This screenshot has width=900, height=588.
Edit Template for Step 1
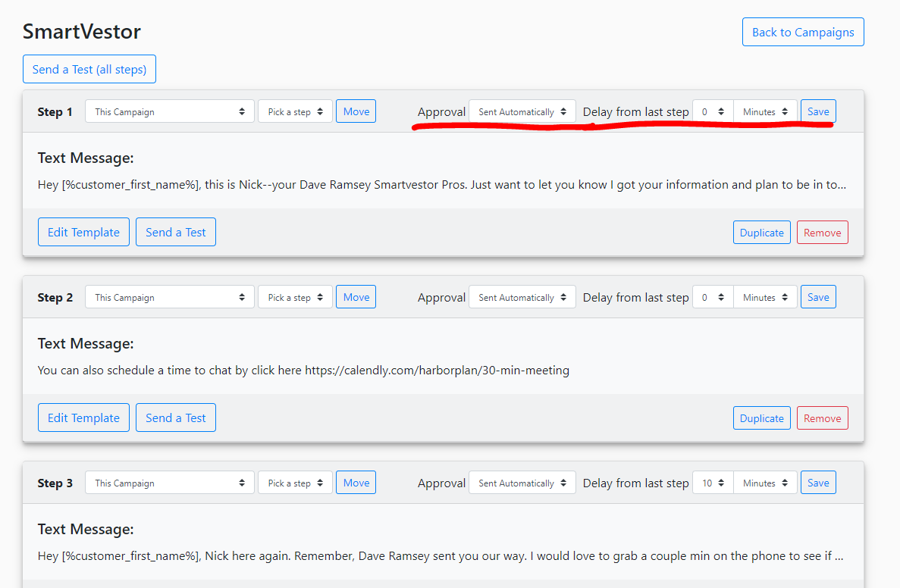coord(84,233)
